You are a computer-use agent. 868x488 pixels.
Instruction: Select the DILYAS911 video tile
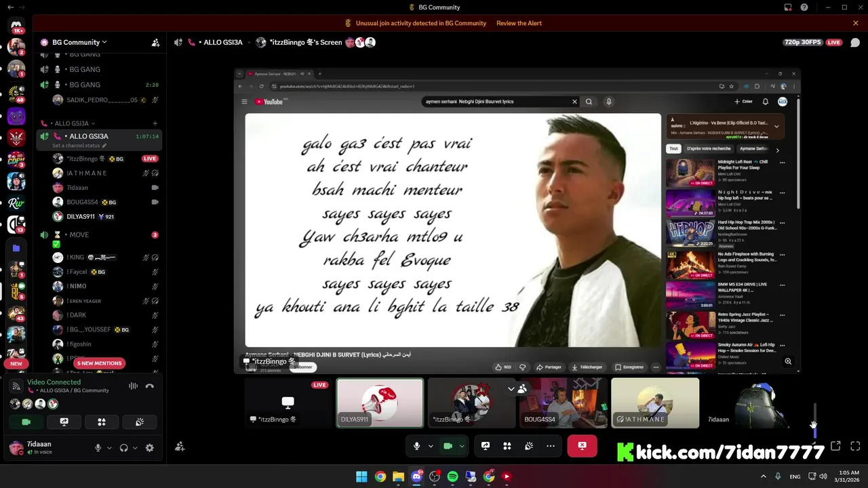coord(380,403)
